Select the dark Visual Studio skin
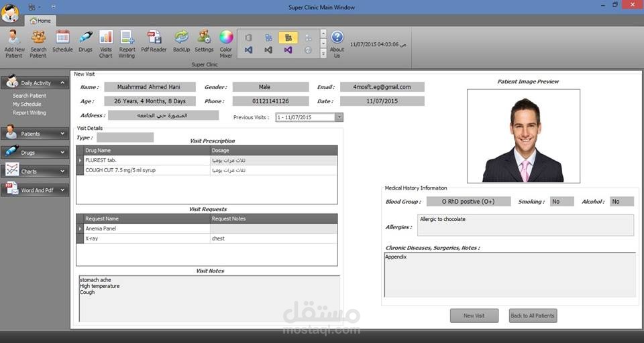The width and height of the screenshot is (644, 343). tap(268, 50)
